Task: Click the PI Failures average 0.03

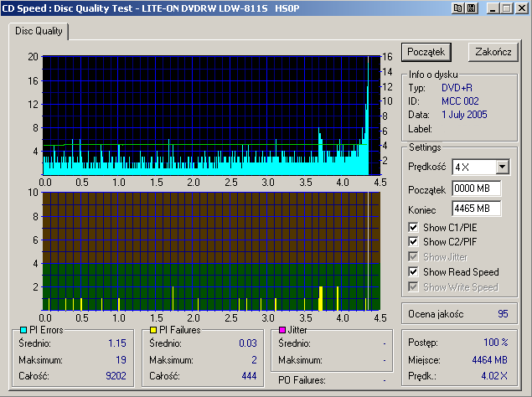Action: coord(248,343)
